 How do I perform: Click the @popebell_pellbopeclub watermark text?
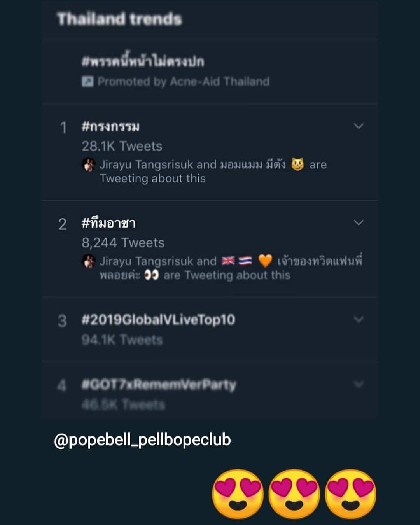click(142, 440)
